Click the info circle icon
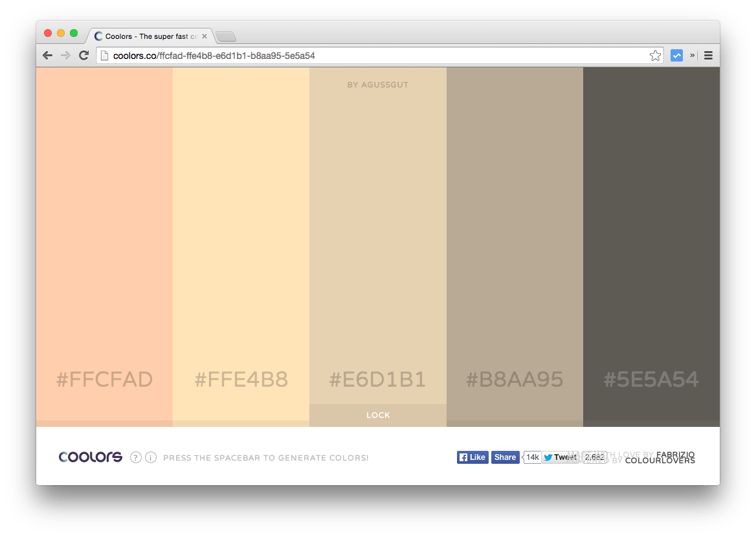This screenshot has width=756, height=537. click(151, 457)
